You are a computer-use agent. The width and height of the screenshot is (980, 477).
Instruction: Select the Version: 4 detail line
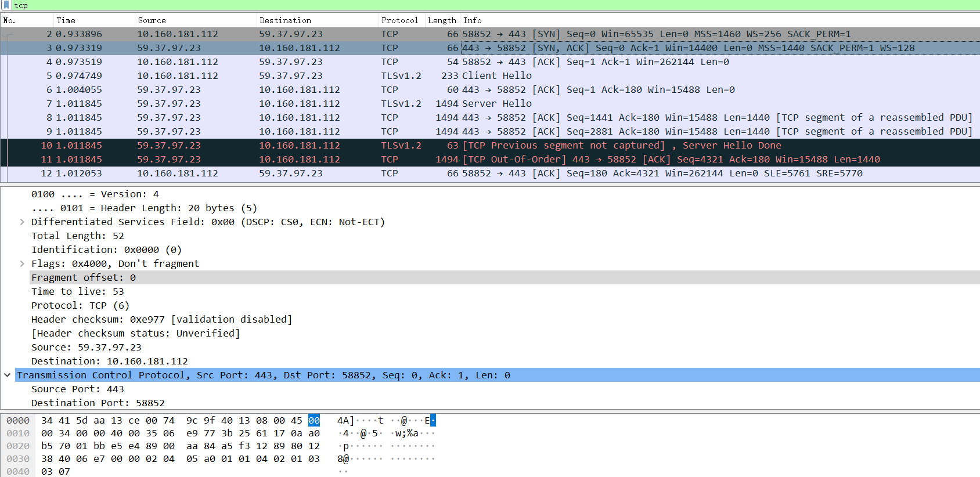coord(95,194)
